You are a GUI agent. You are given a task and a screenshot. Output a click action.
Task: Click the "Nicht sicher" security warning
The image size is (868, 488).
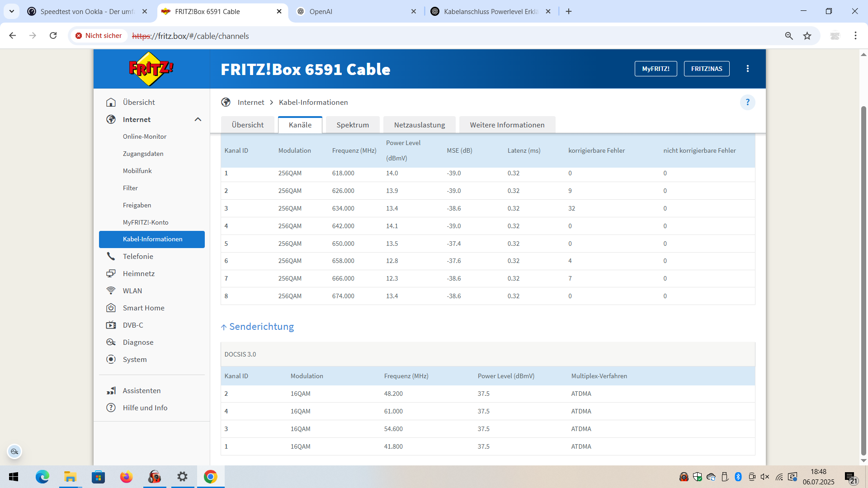point(99,36)
